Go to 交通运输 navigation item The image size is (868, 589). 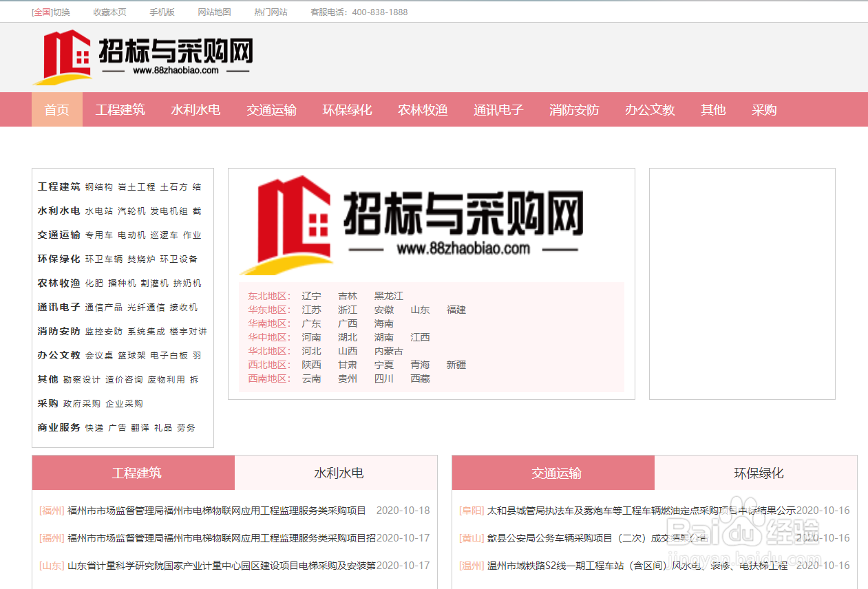tap(271, 109)
